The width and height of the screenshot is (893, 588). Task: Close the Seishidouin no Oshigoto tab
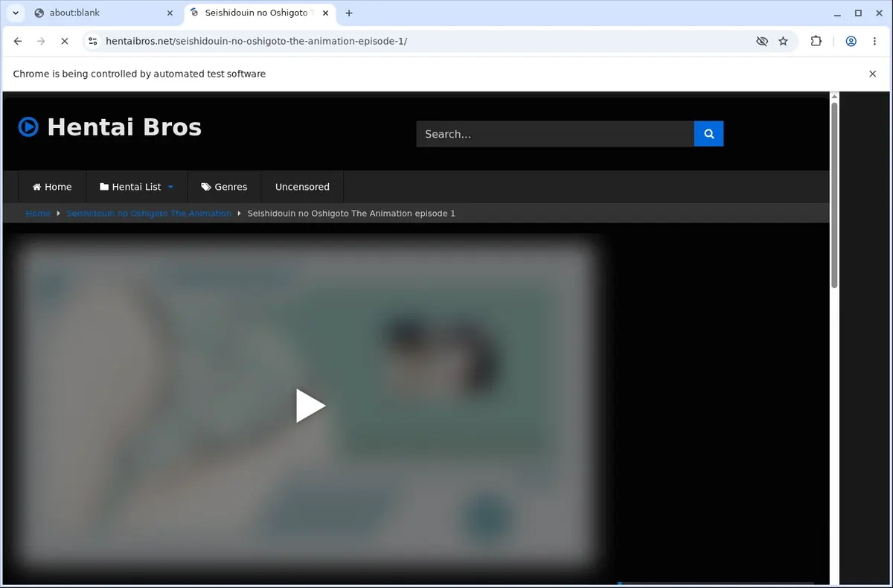324,13
